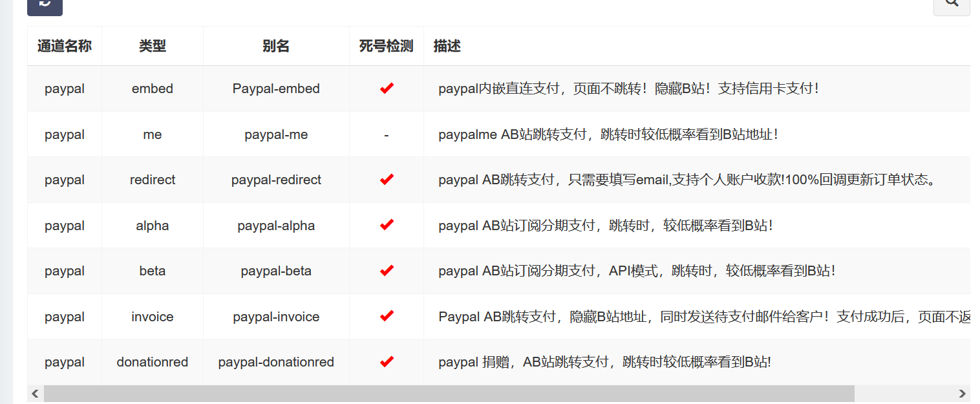Screen dimensions: 980x404
Task: Click the 类型 column header
Action: [153, 46]
